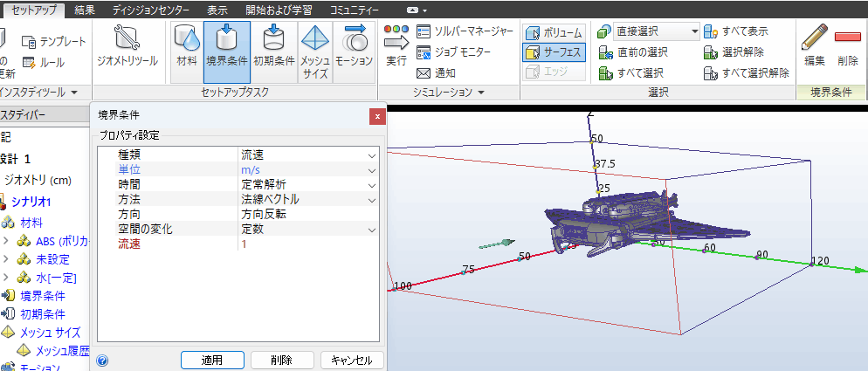Open the モーション motion task
Screen dimensions: 868x371
[354, 47]
